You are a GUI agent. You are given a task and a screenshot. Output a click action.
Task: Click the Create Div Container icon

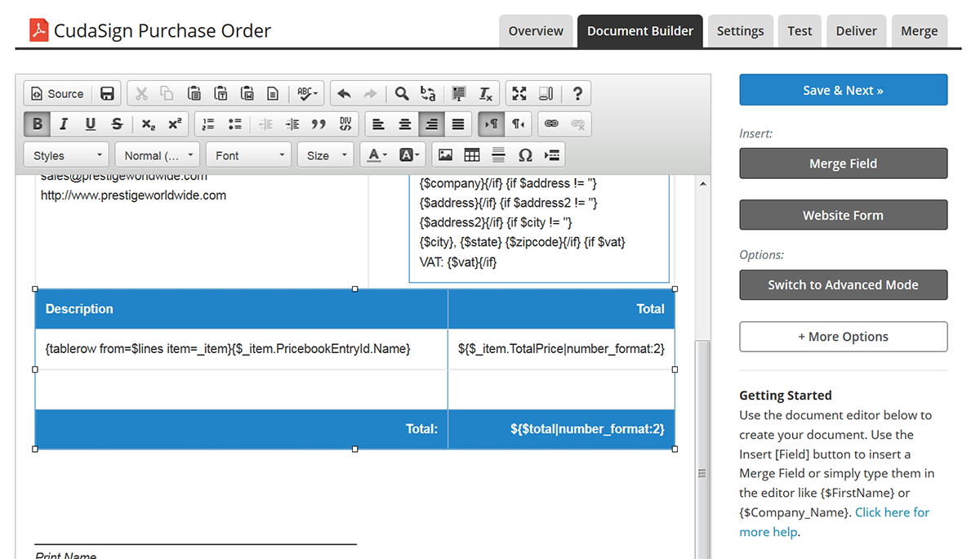(345, 124)
